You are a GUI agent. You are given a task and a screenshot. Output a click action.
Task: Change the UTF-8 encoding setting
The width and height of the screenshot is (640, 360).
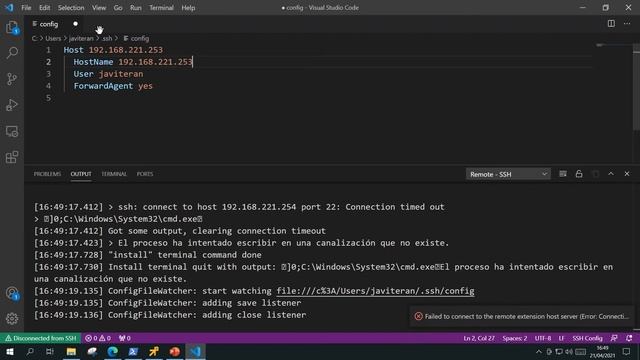pyautogui.click(x=542, y=338)
